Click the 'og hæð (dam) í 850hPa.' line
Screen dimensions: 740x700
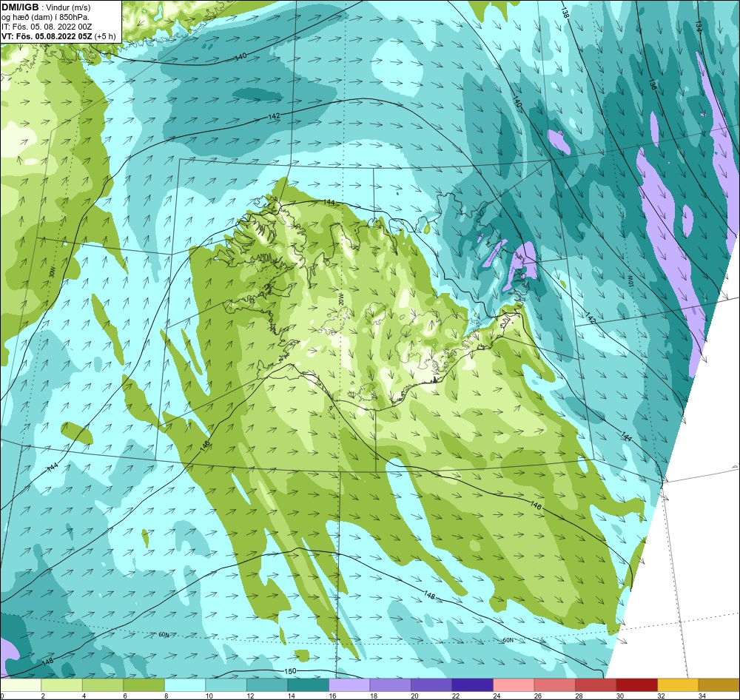tap(45, 17)
